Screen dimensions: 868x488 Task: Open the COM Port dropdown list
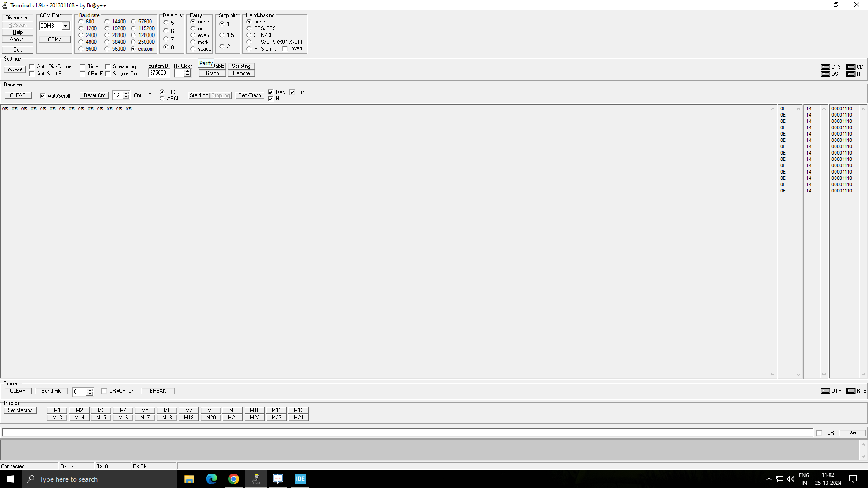click(66, 26)
